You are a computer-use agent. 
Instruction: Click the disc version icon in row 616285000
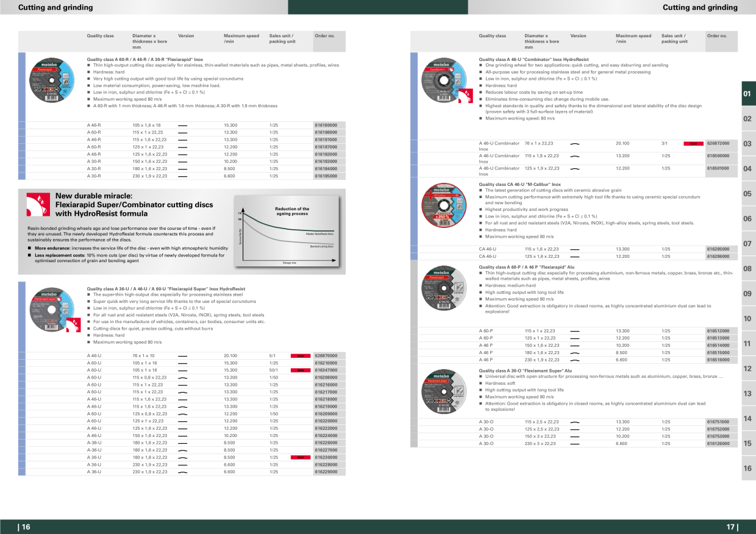coord(575,249)
